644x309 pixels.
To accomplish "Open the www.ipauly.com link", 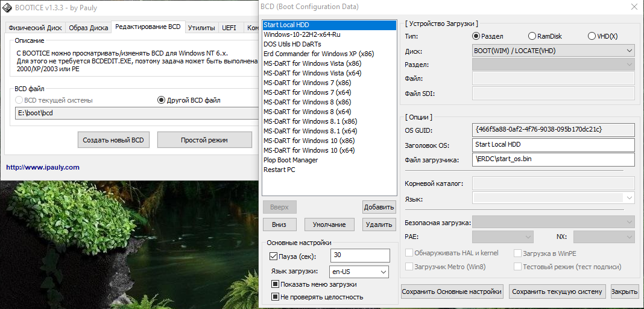I will pyautogui.click(x=43, y=167).
